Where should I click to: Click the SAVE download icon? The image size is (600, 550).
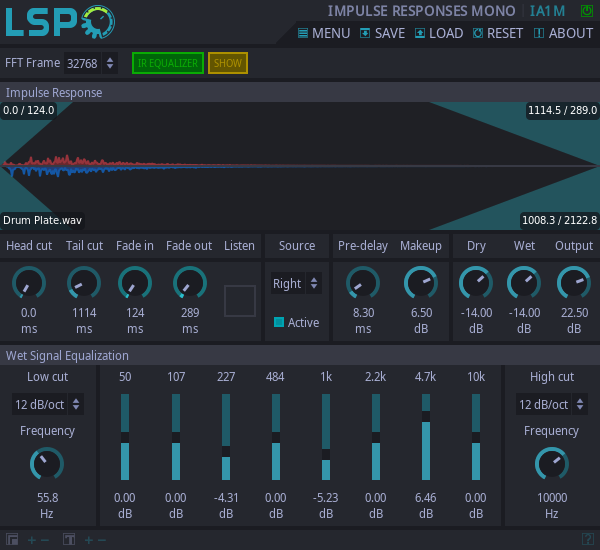point(365,33)
